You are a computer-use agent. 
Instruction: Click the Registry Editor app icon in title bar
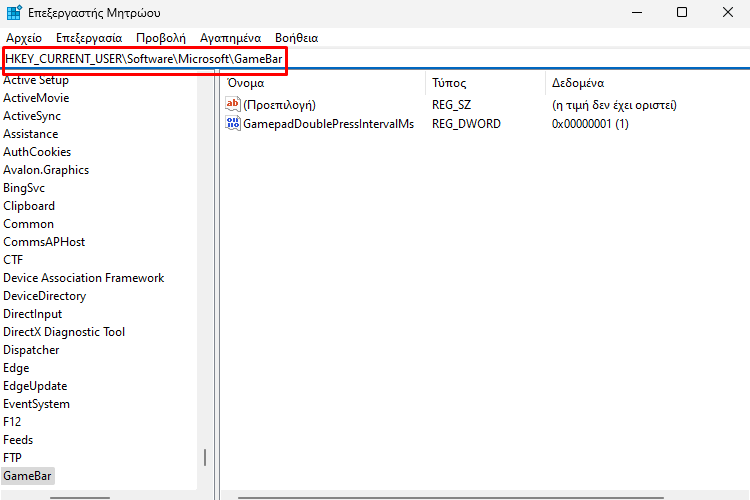pos(14,13)
